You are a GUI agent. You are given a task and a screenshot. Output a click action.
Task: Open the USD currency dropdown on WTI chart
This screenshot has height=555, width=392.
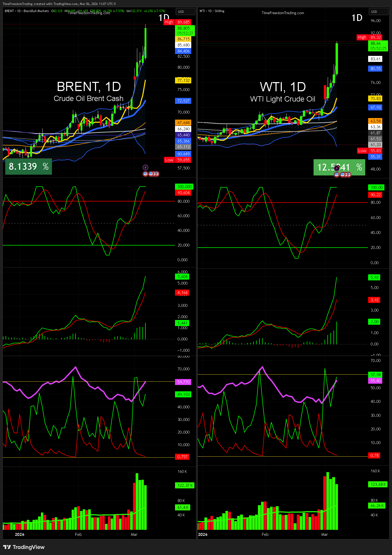coord(378,12)
